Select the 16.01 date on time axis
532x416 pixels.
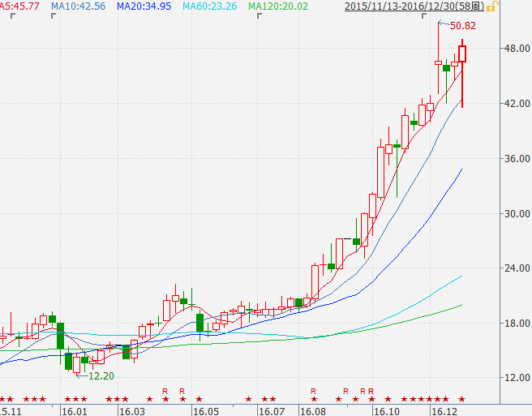point(74,410)
